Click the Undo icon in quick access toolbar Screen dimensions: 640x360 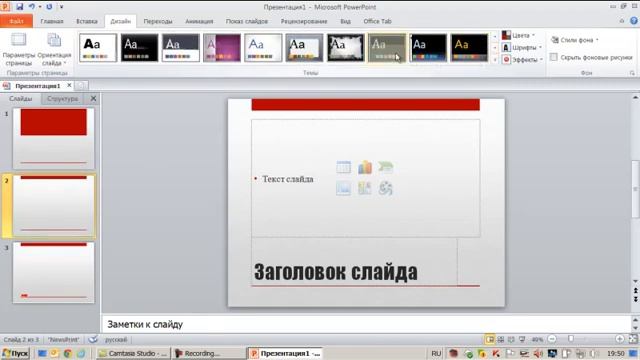[x=32, y=7]
